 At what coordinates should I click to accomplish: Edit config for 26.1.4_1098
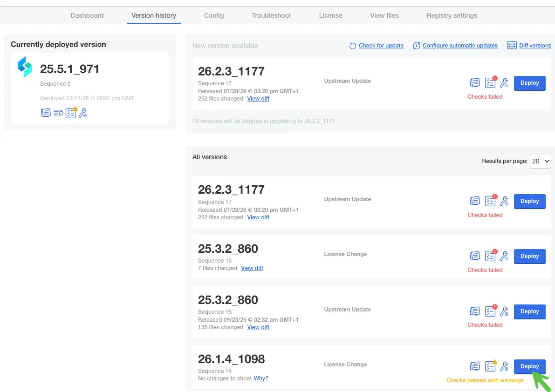504,366
